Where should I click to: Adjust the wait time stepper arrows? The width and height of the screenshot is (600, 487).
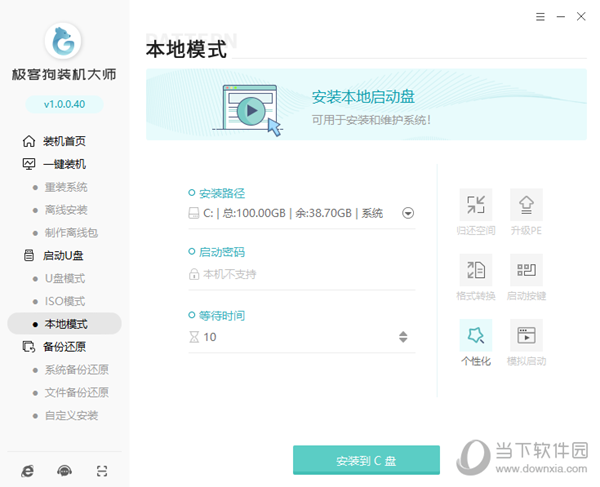(403, 337)
